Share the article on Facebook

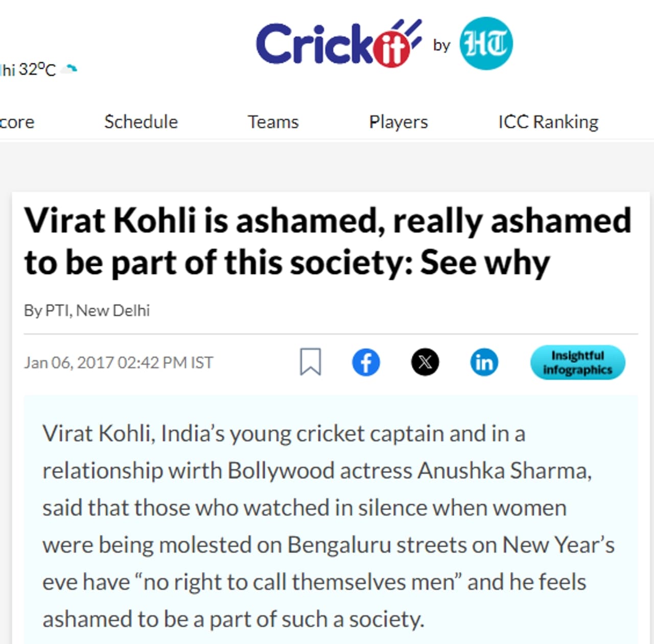366,362
